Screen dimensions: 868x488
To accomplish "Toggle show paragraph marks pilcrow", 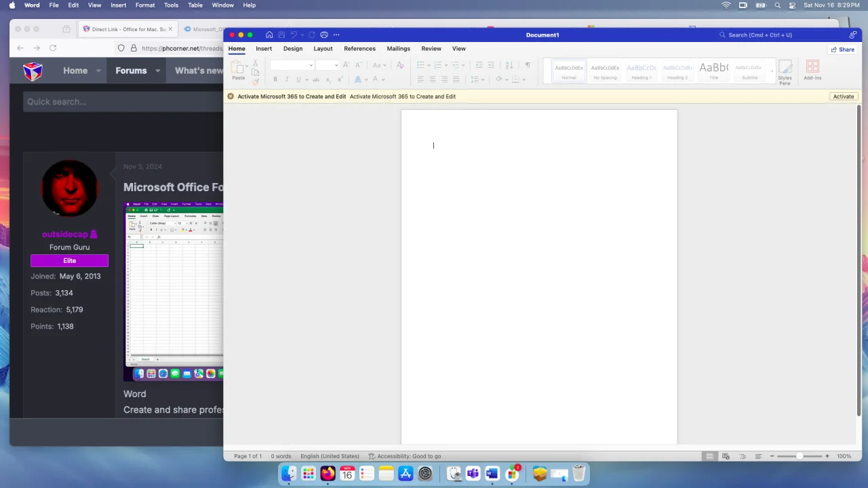I will [528, 65].
